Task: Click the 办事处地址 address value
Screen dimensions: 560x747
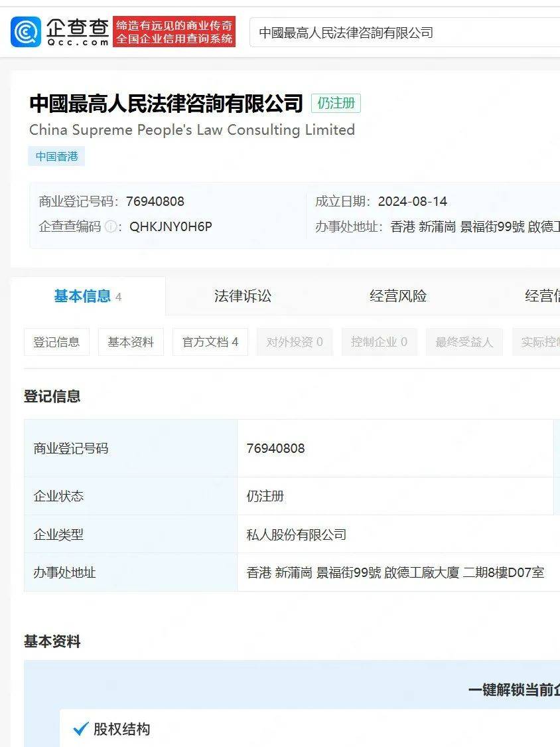Action: (x=396, y=572)
